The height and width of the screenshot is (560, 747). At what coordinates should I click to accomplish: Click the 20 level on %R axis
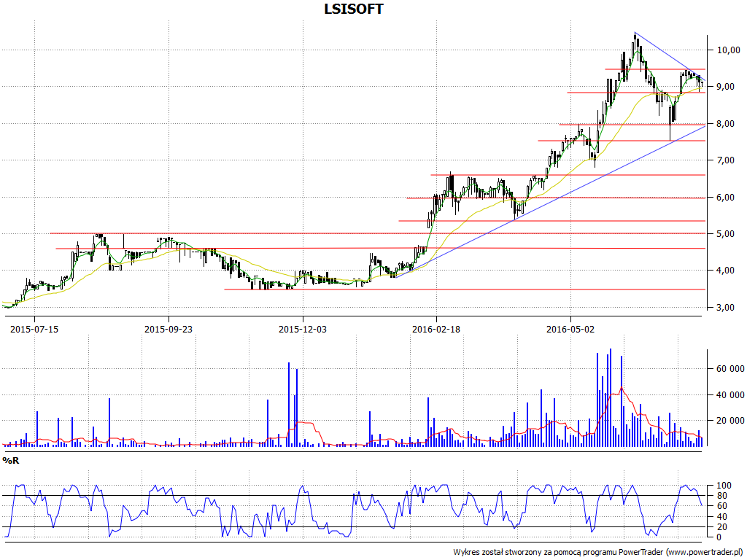pos(721,527)
